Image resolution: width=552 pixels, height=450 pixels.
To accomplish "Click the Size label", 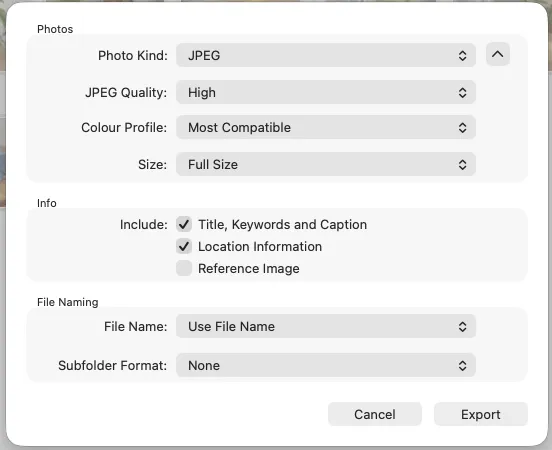I will point(152,164).
